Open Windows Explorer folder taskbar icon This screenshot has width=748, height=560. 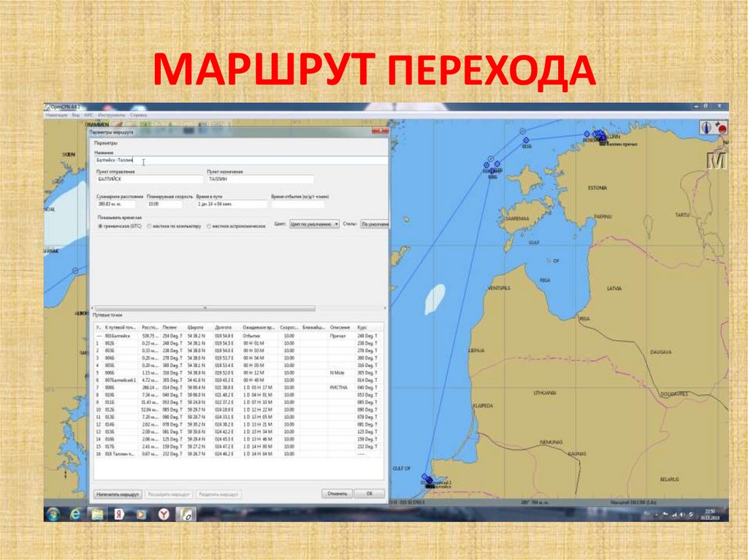click(97, 514)
